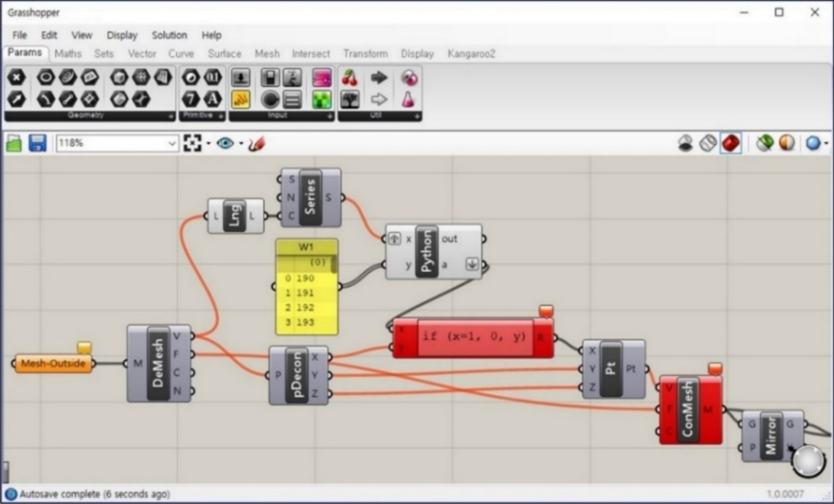Select the tree Param Viewer icon
The image size is (834, 504).
tap(350, 100)
